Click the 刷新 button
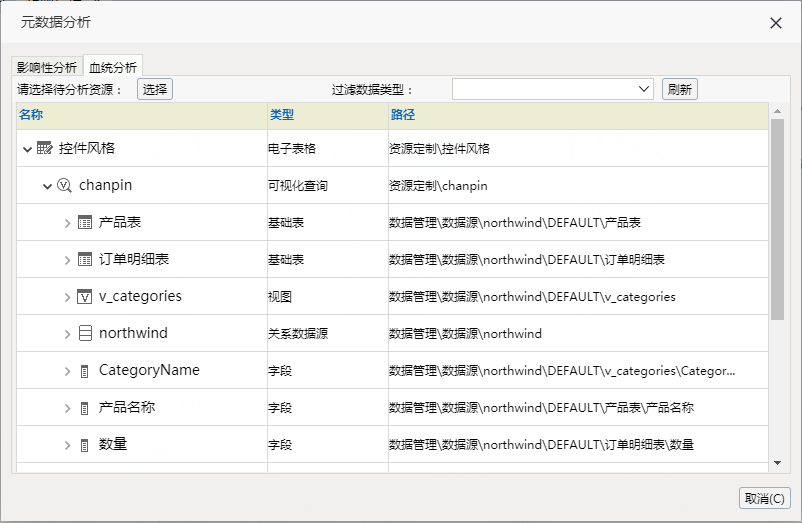802x523 pixels. (680, 89)
